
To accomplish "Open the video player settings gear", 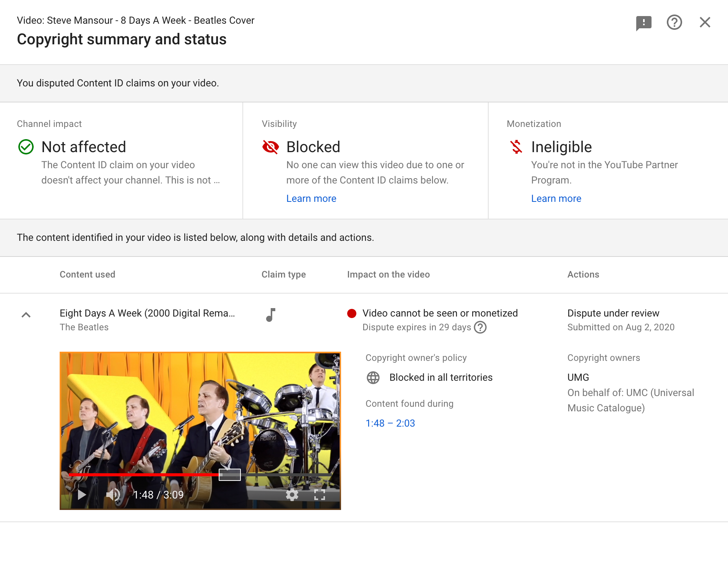I will 292,495.
